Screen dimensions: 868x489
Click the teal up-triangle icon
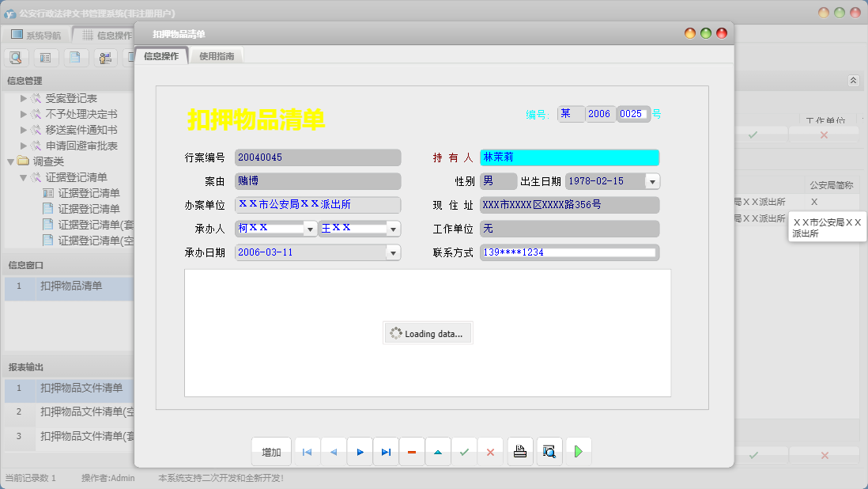pos(438,452)
